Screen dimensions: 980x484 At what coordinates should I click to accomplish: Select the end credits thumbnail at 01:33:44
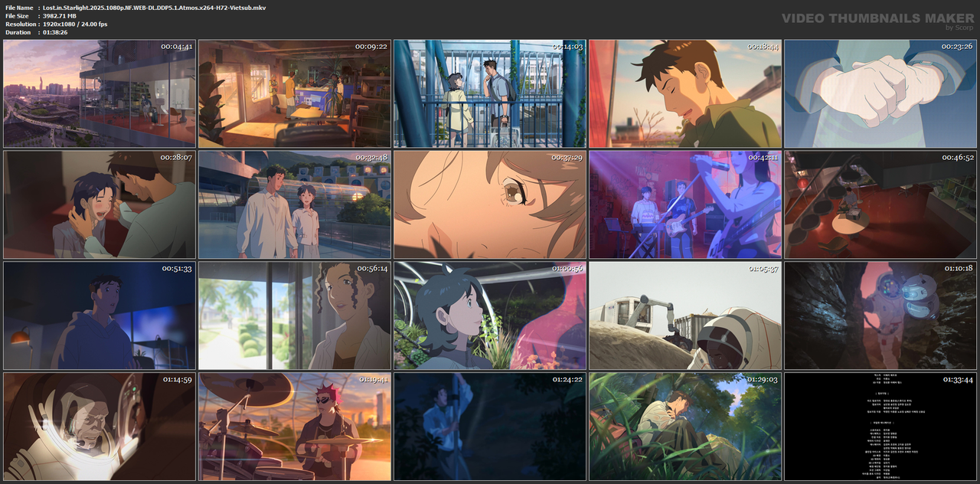pos(880,427)
